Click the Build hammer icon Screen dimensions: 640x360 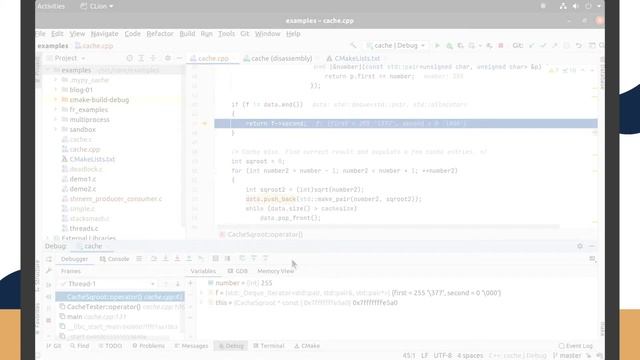(x=353, y=45)
